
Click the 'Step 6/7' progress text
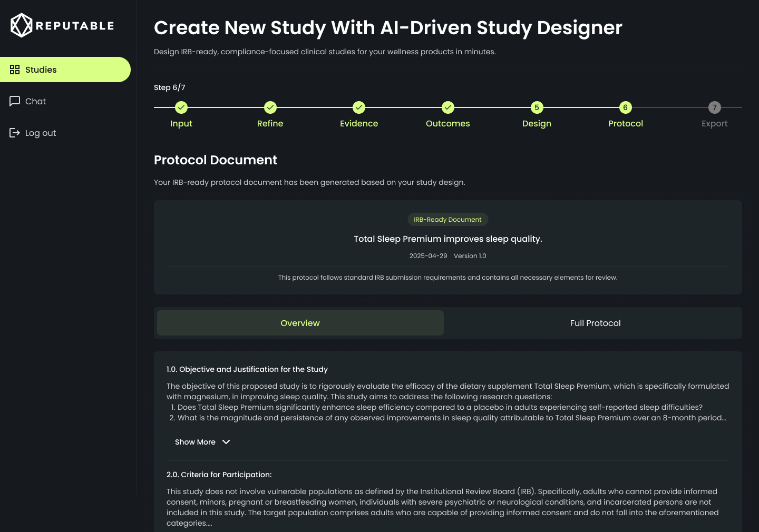170,87
